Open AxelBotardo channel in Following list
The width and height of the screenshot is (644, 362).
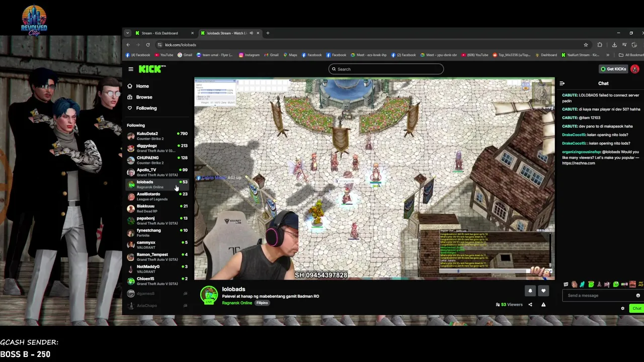pyautogui.click(x=157, y=197)
